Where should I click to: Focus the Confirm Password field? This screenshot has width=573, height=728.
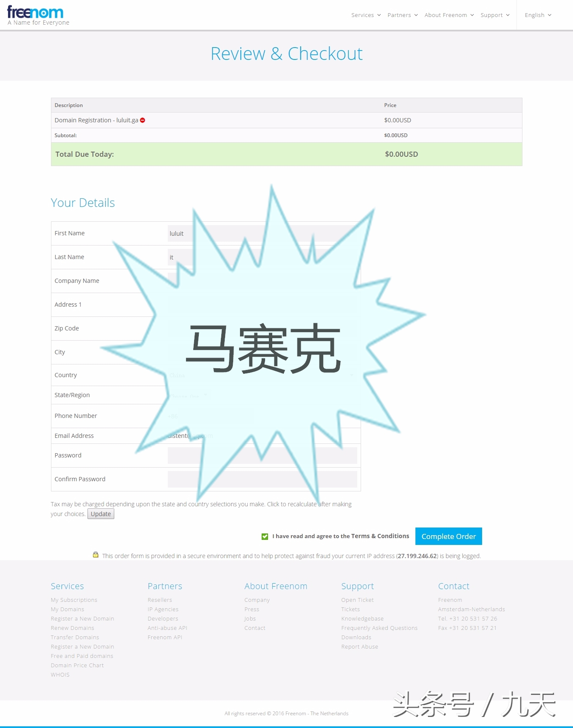262,479
